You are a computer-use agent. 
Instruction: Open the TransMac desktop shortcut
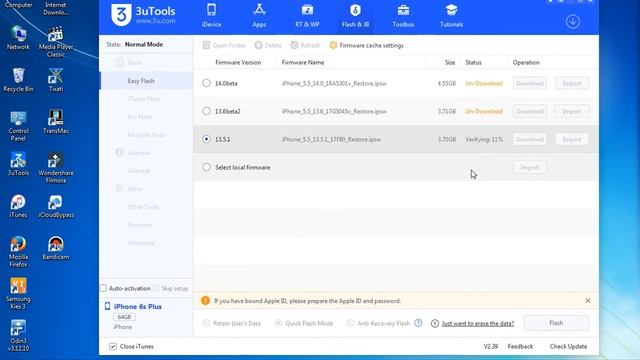[56, 122]
